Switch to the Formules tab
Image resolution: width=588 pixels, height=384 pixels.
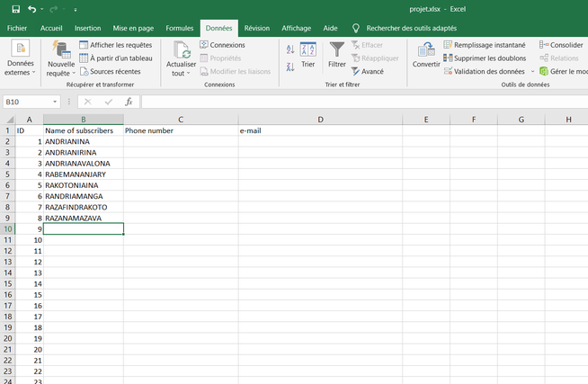pyautogui.click(x=180, y=28)
